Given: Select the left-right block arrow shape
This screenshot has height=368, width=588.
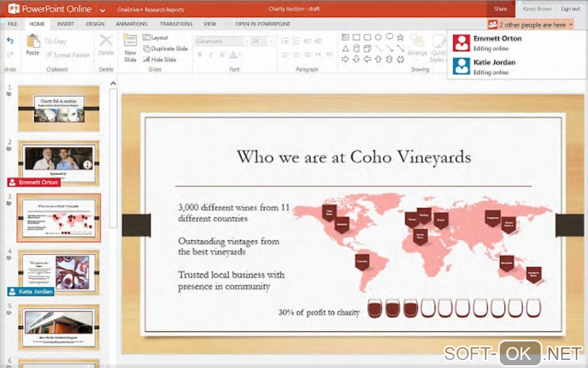Looking at the screenshot, I should click(x=400, y=59).
